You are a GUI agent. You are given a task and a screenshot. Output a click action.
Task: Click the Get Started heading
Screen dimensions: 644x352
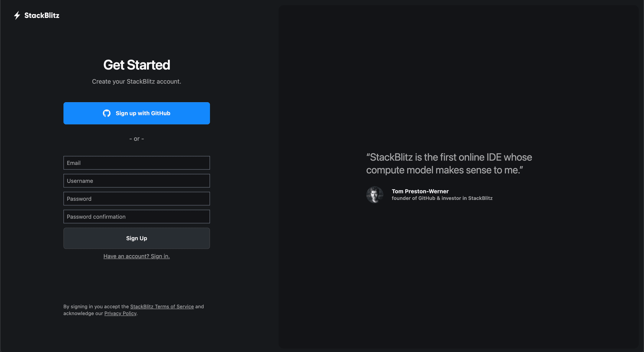coord(137,65)
